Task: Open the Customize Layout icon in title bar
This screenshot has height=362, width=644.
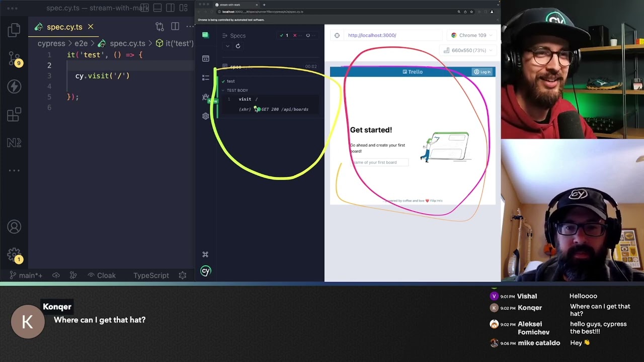Action: (184, 8)
